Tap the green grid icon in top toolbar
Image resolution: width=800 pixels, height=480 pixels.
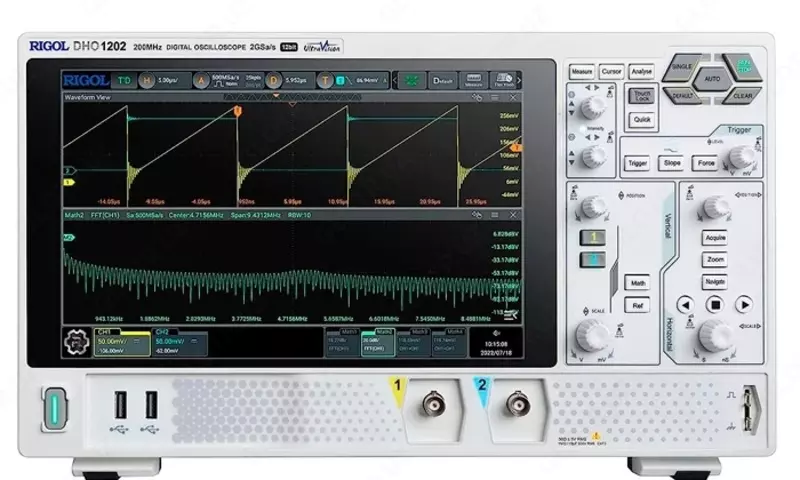(410, 81)
